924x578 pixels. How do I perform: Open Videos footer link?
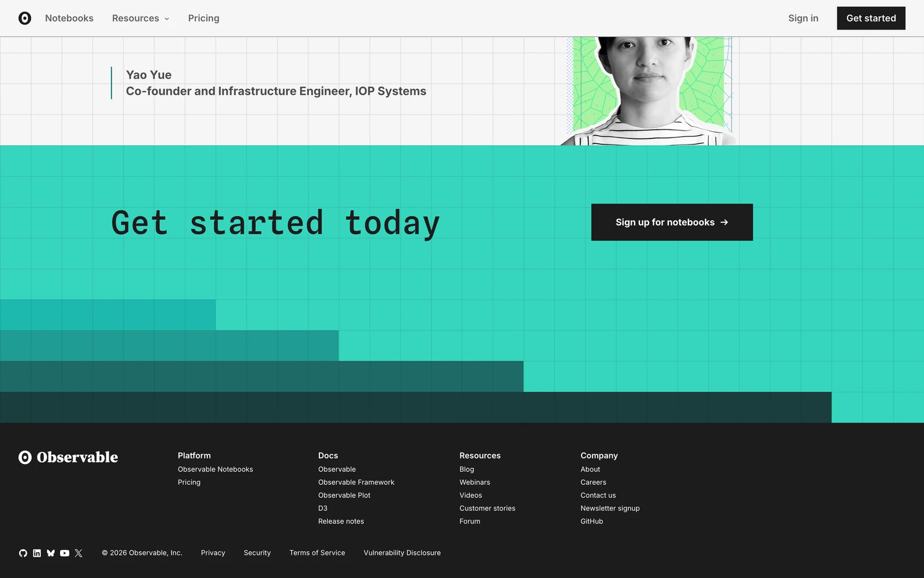pos(471,495)
